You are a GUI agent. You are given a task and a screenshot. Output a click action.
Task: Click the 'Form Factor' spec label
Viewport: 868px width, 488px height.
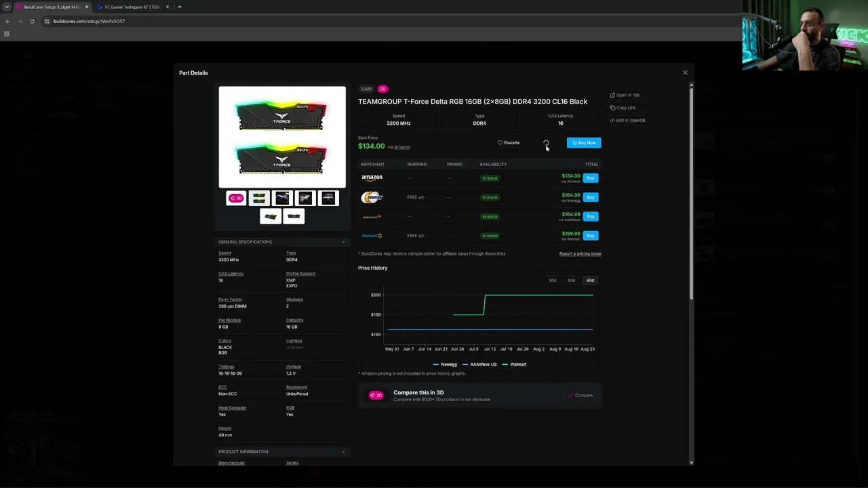pos(230,300)
